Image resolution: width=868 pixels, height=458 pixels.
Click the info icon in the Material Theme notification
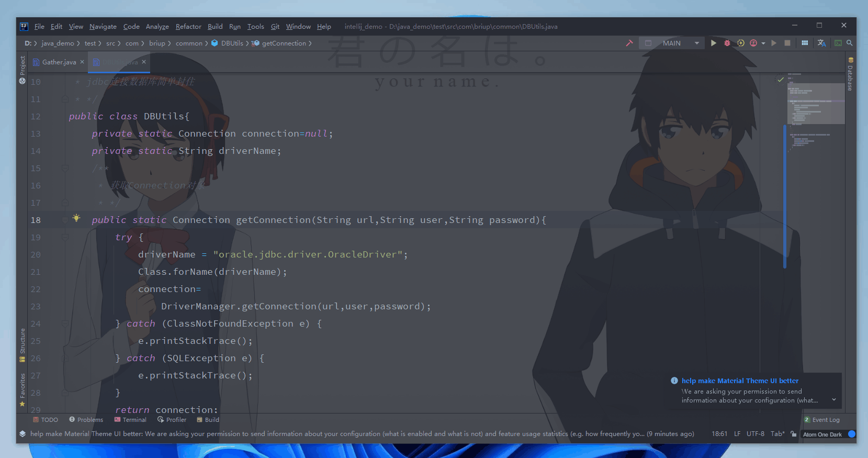click(x=674, y=381)
